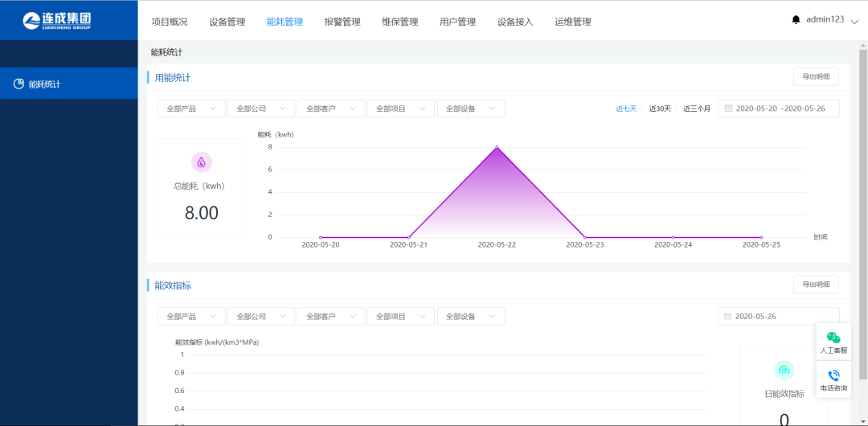Click 导出明细 button in 用能统计
Viewport: 868px width, 426px height.
click(x=816, y=77)
